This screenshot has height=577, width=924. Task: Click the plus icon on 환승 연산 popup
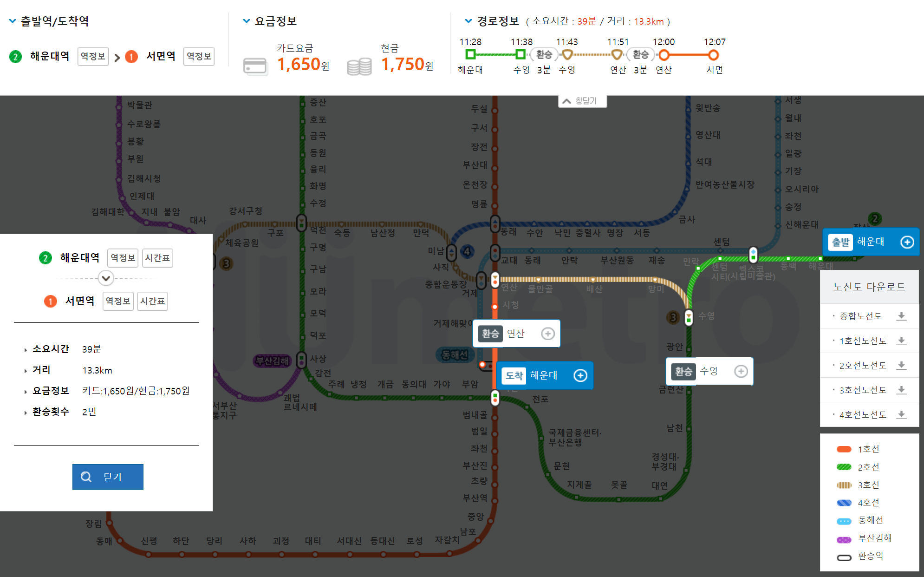[x=548, y=334]
